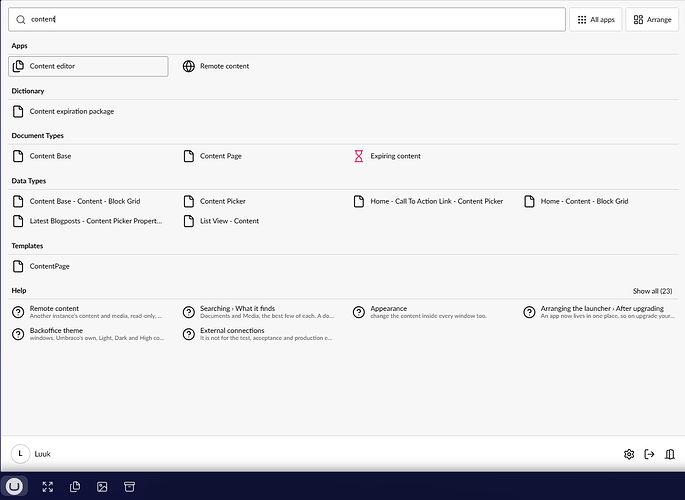Click the List View - Content file icon

189,221
